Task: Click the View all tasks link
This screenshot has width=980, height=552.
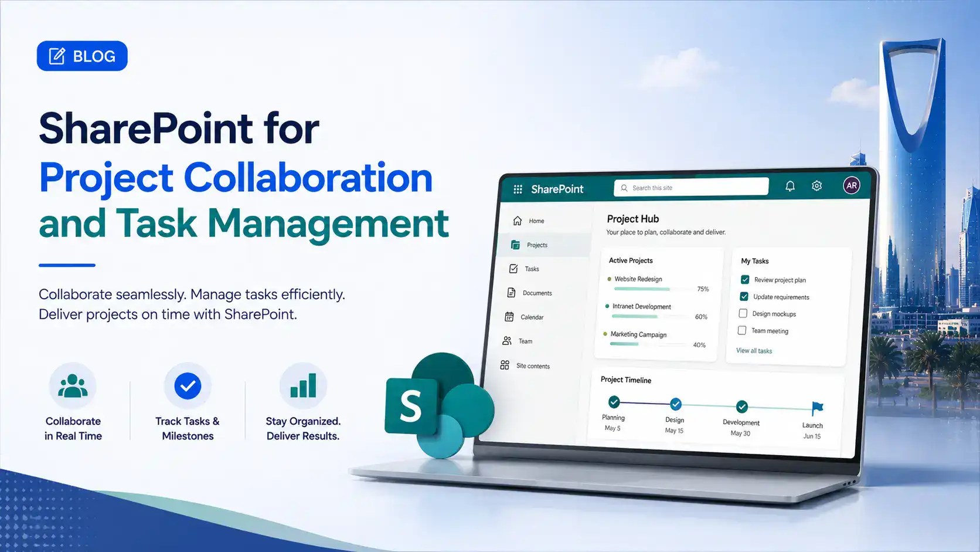Action: pyautogui.click(x=754, y=351)
